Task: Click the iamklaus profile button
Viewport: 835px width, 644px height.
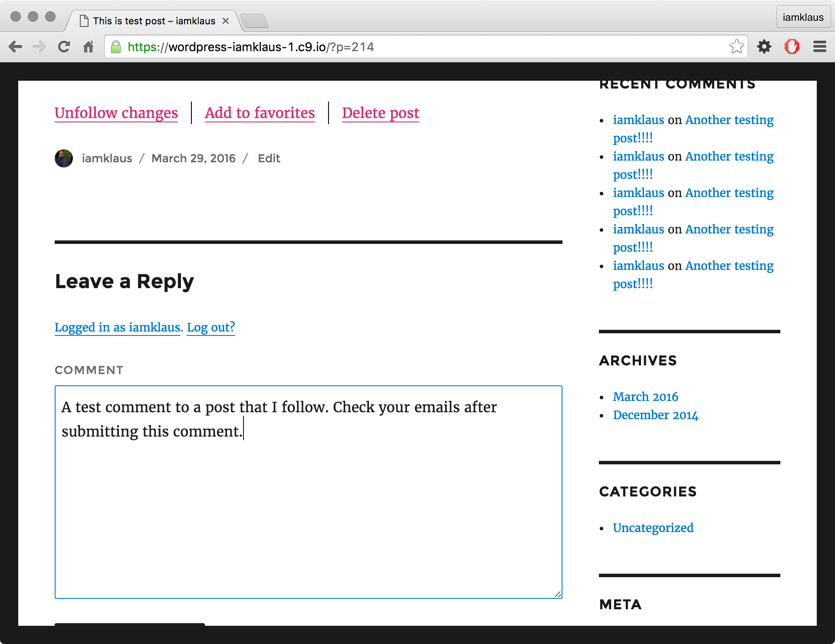Action: tap(802, 17)
